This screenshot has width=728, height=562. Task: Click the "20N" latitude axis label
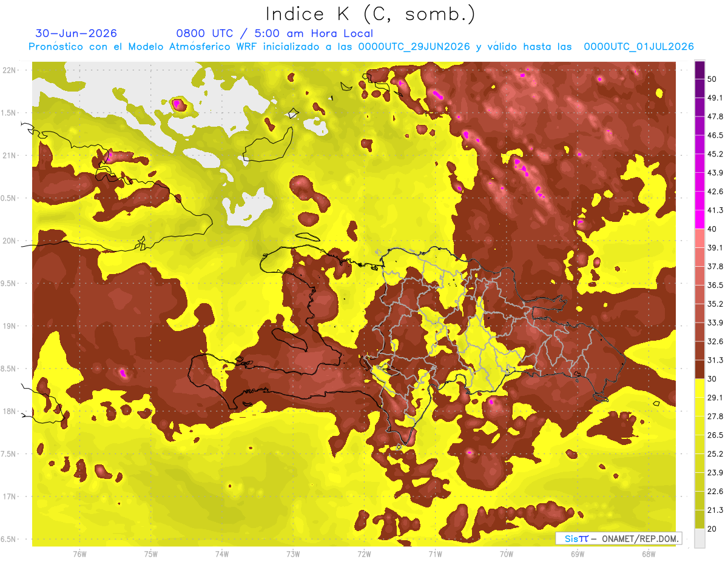coord(10,241)
